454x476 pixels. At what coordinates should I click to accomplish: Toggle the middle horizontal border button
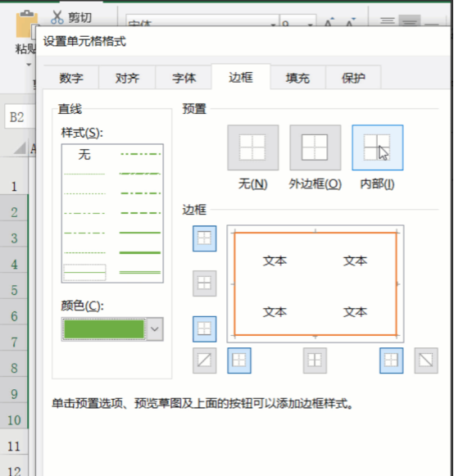point(204,283)
